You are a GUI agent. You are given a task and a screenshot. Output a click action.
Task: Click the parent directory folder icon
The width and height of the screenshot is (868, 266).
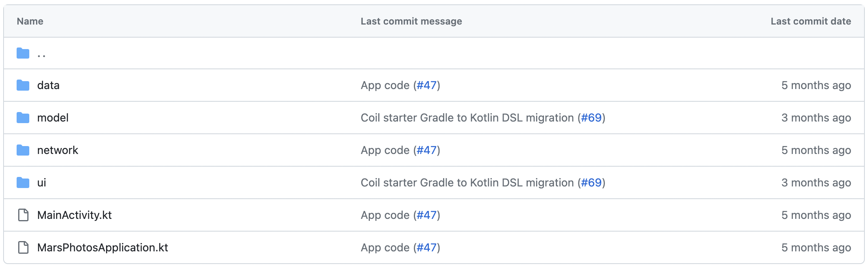(23, 53)
